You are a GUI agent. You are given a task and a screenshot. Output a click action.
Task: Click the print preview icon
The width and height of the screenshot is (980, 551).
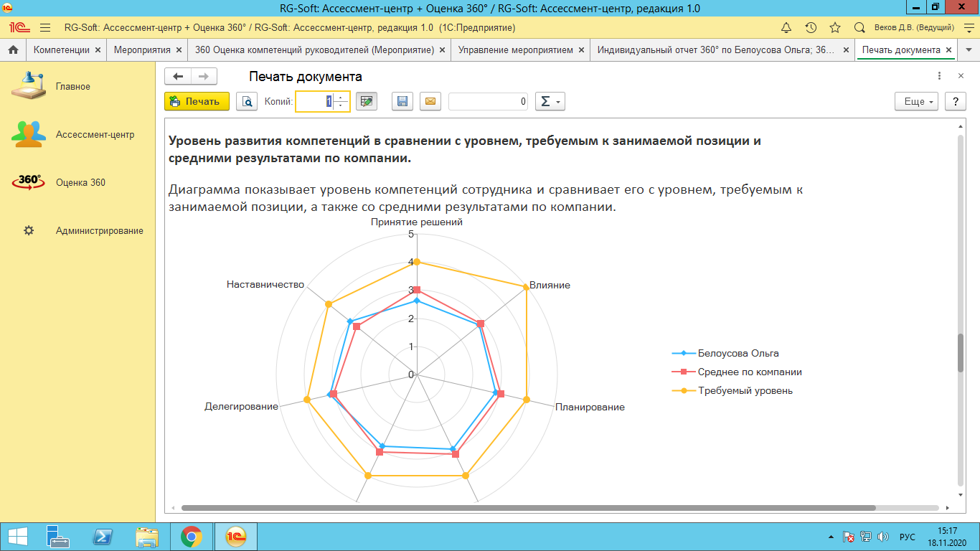click(x=247, y=101)
